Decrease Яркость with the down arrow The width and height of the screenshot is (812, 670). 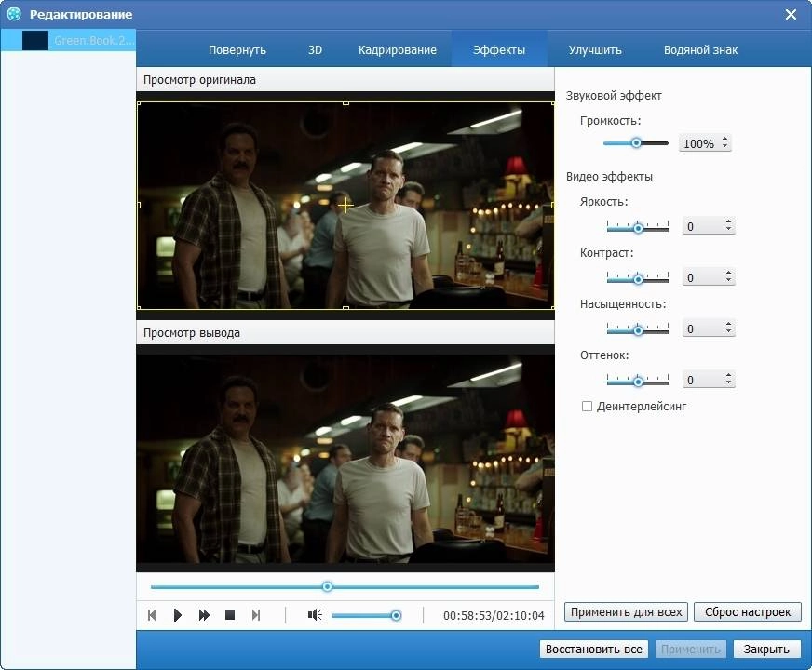coord(728,230)
